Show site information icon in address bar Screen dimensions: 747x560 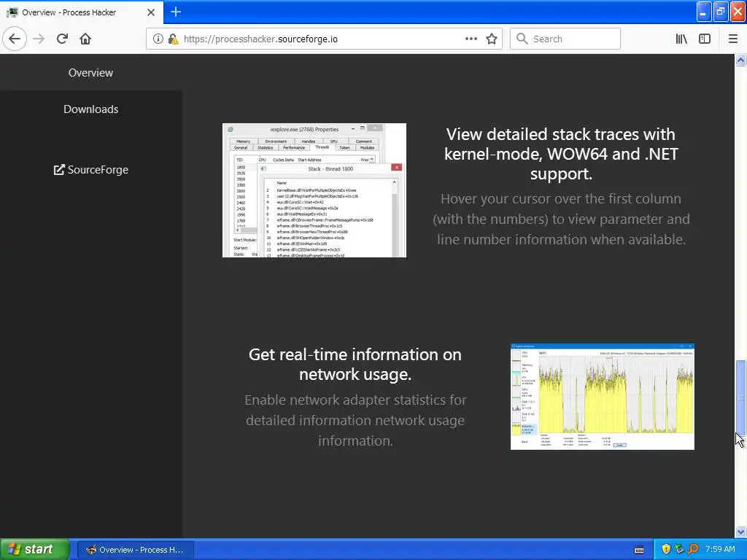coord(158,39)
